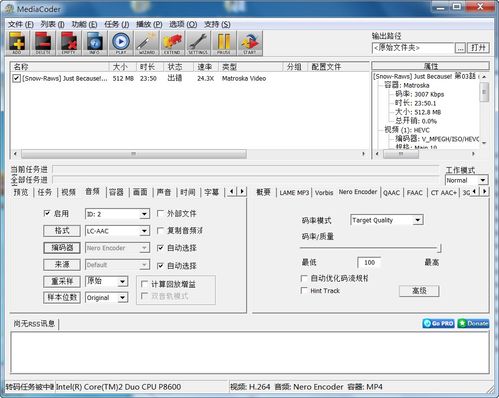499x398 pixels.
Task: Launch the WIZARD toolbar icon
Action: coord(147,43)
